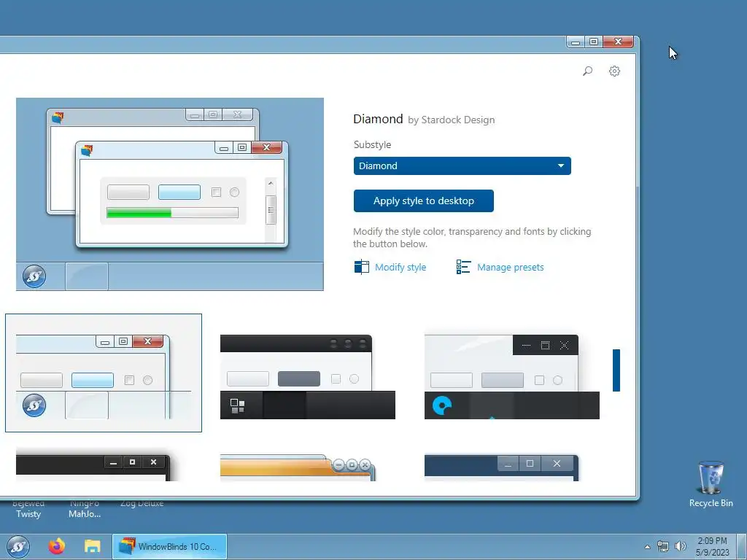Open the Start button orb
This screenshot has width=747, height=560.
click(18, 547)
